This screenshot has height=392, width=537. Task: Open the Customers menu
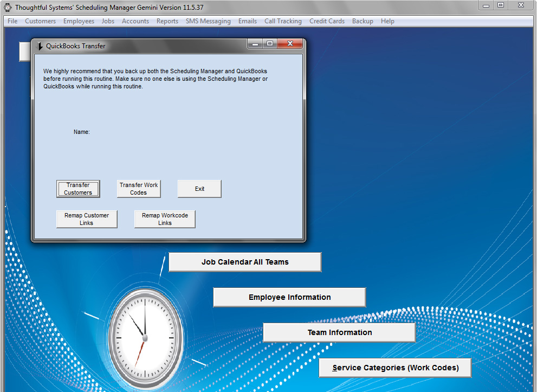coord(40,21)
